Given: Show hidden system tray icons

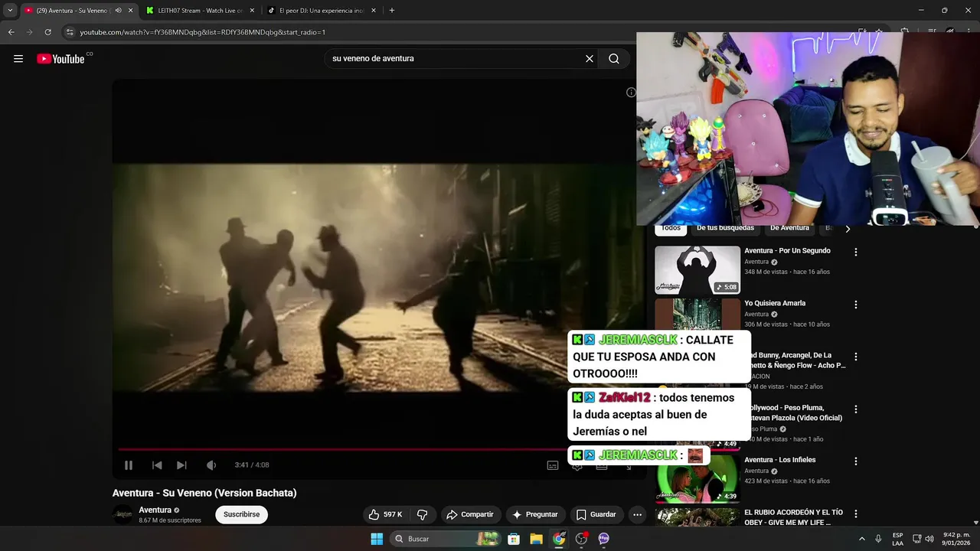Looking at the screenshot, I should click(x=861, y=539).
